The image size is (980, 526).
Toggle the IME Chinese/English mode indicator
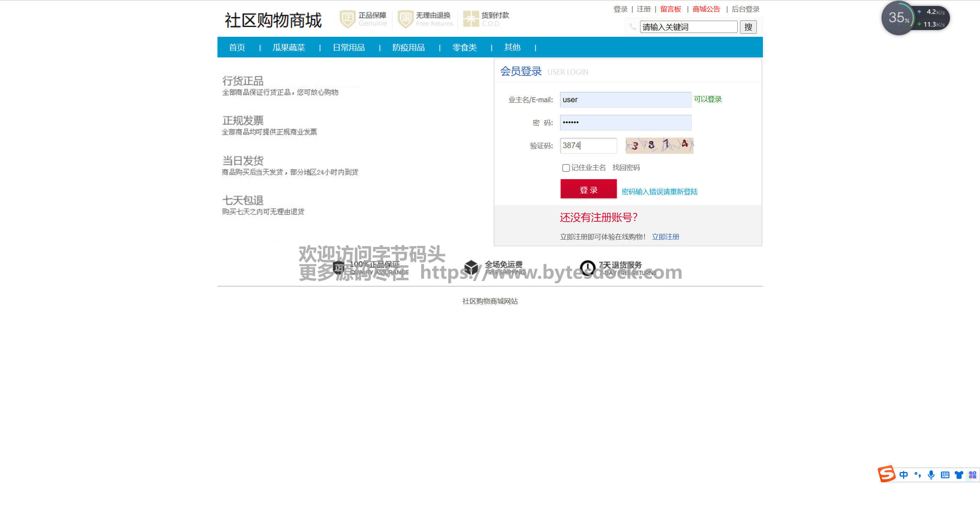904,475
